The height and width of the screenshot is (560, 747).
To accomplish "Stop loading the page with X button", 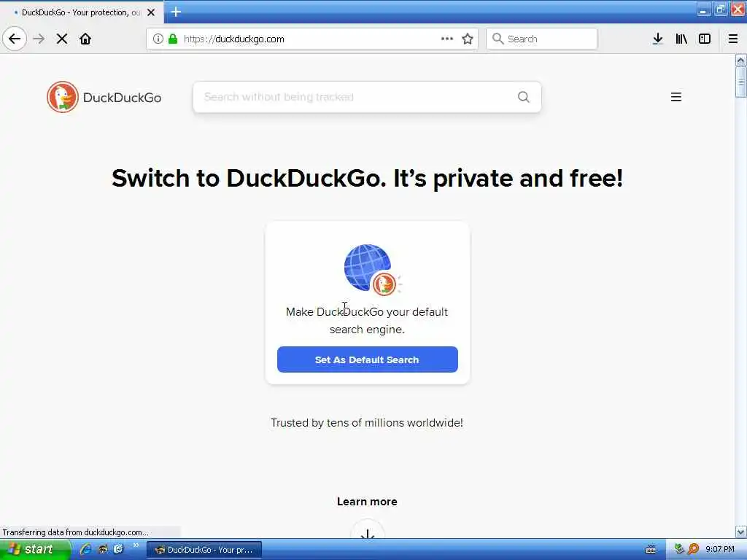I will [62, 39].
